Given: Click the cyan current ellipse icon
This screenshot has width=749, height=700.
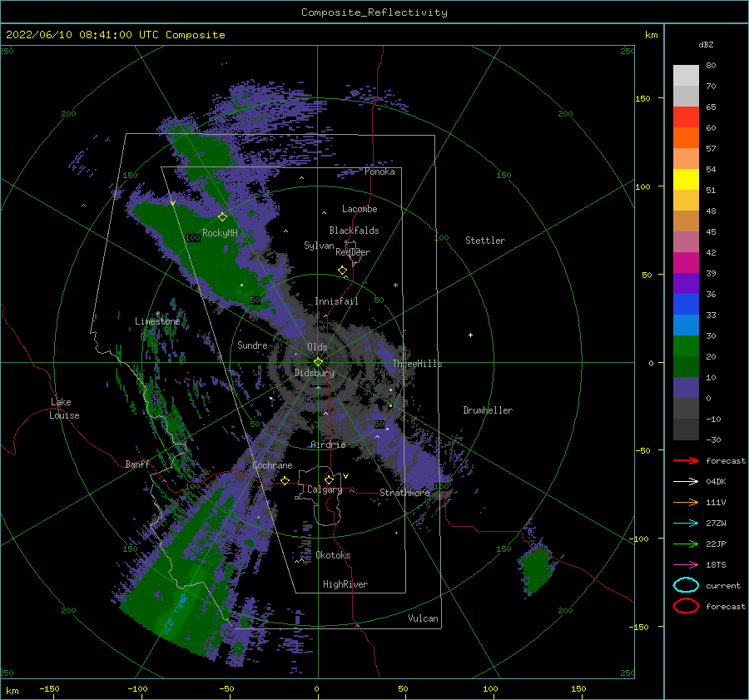Looking at the screenshot, I should [686, 585].
